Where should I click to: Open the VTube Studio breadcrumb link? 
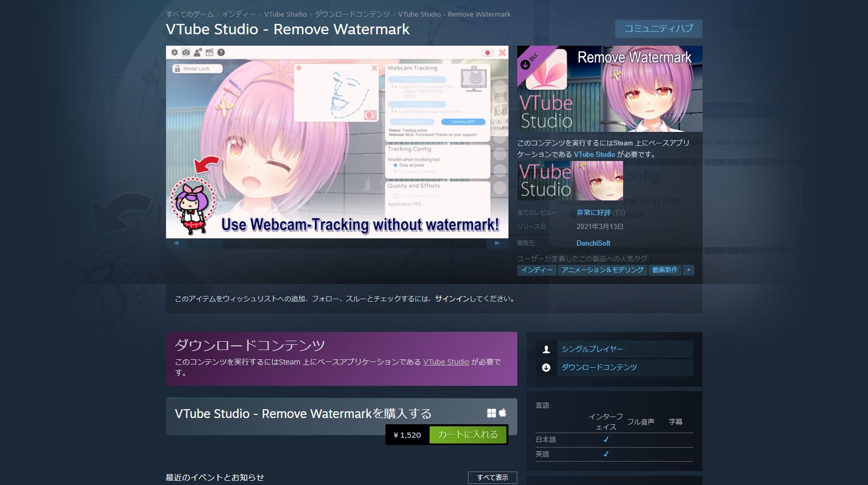(285, 14)
